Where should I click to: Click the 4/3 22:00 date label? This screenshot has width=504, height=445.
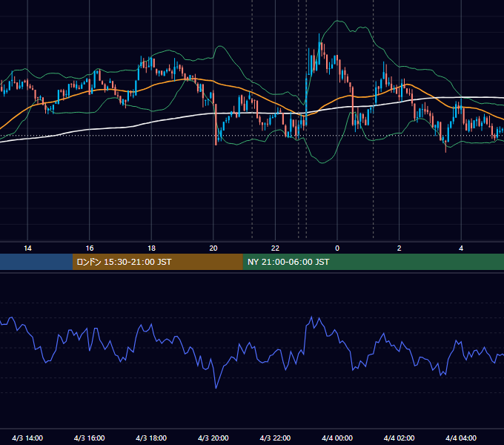tap(275, 438)
